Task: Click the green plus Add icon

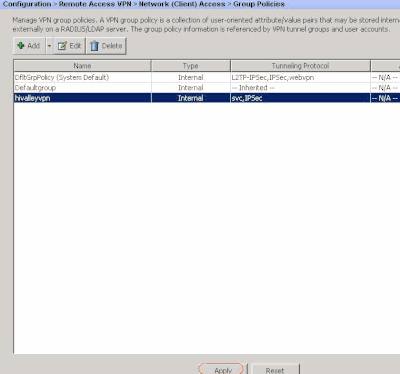Action: [x=21, y=46]
